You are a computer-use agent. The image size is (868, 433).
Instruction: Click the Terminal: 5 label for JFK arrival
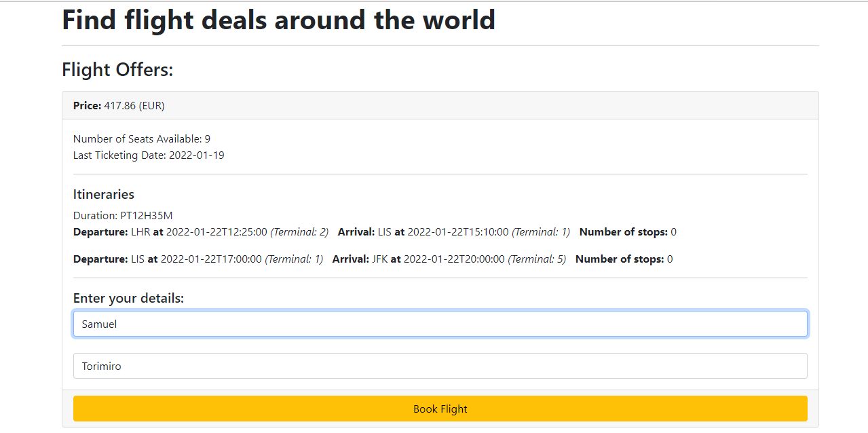click(537, 259)
